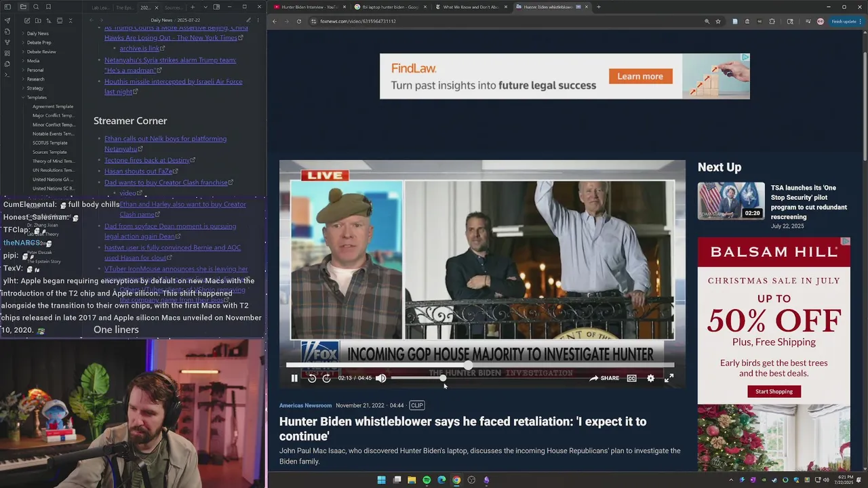Expand the Strategy folder
This screenshot has height=488, width=868.
(35, 88)
